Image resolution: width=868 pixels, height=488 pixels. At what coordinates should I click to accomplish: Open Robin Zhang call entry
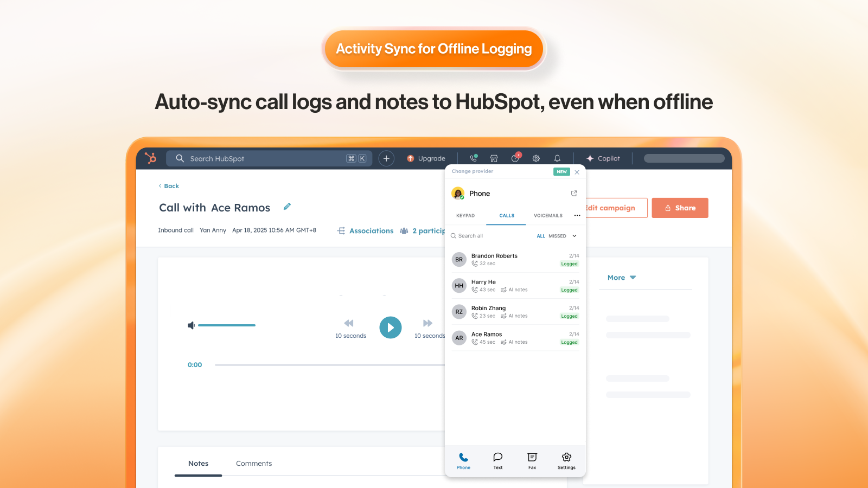point(515,312)
